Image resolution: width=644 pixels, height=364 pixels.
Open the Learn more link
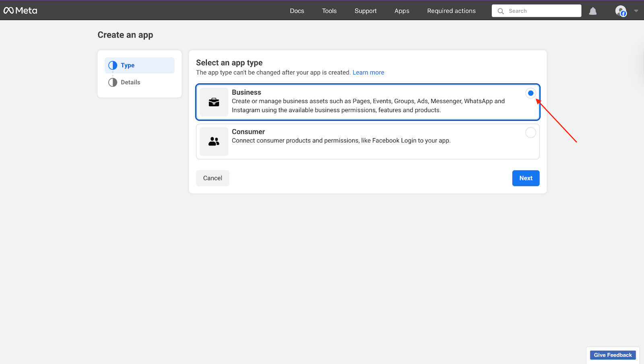tap(368, 72)
